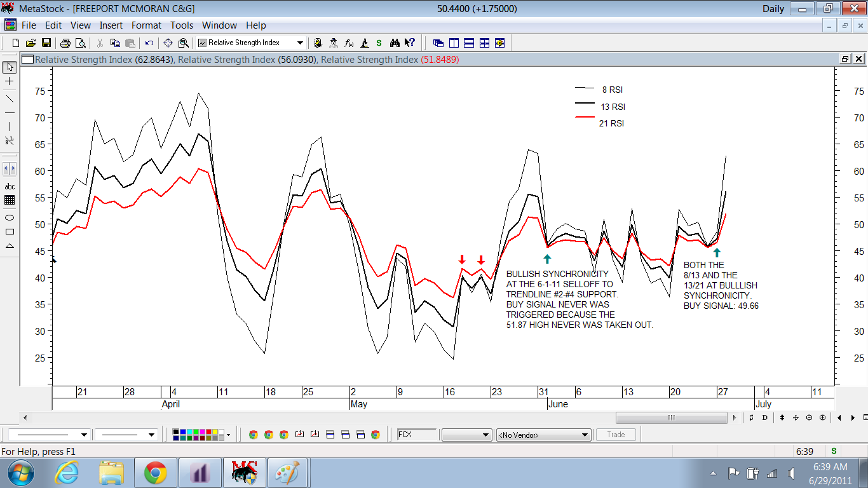Pick the yellow color swatch
Viewport: 868px width, 488px height.
pyautogui.click(x=214, y=431)
